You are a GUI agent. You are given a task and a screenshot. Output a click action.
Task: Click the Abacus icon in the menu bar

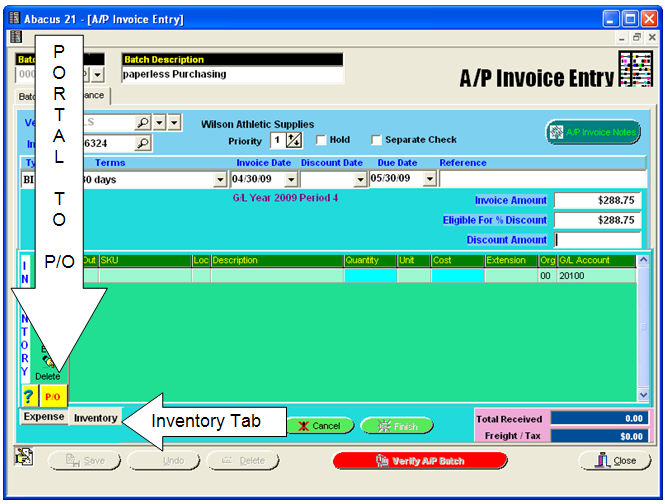pyautogui.click(x=16, y=36)
